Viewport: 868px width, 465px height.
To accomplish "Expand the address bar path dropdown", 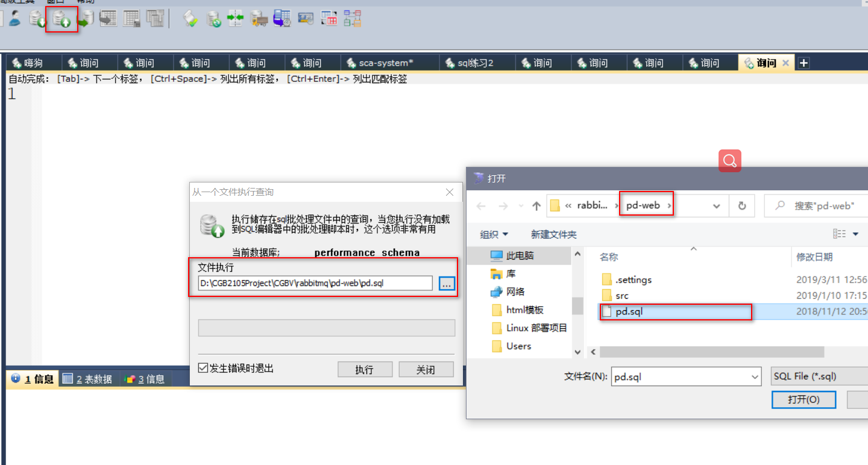I will click(x=716, y=205).
